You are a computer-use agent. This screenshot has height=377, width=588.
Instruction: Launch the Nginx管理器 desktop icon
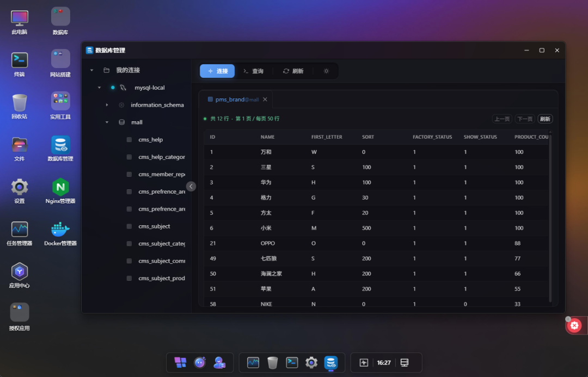tap(60, 191)
